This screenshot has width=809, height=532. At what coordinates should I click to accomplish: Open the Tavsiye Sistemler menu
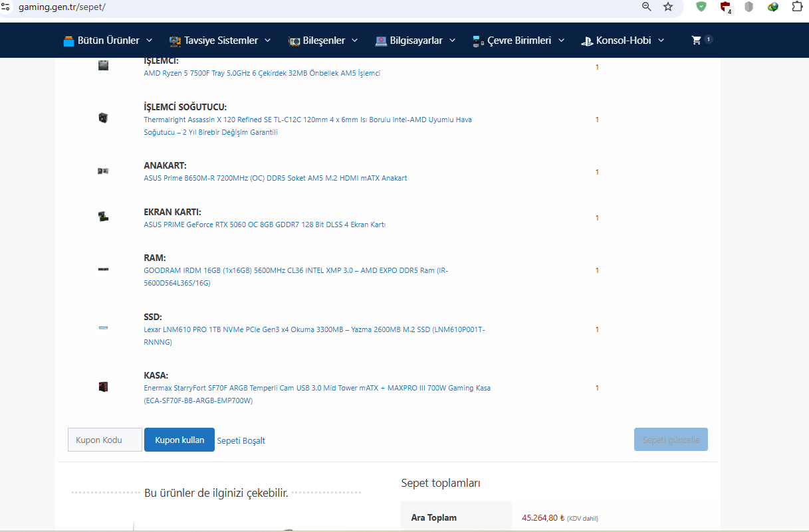(220, 41)
